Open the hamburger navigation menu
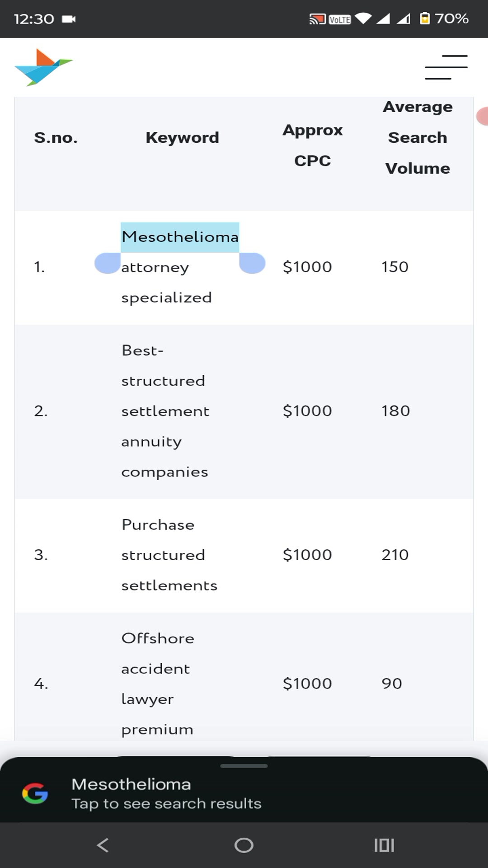The image size is (488, 868). (446, 67)
